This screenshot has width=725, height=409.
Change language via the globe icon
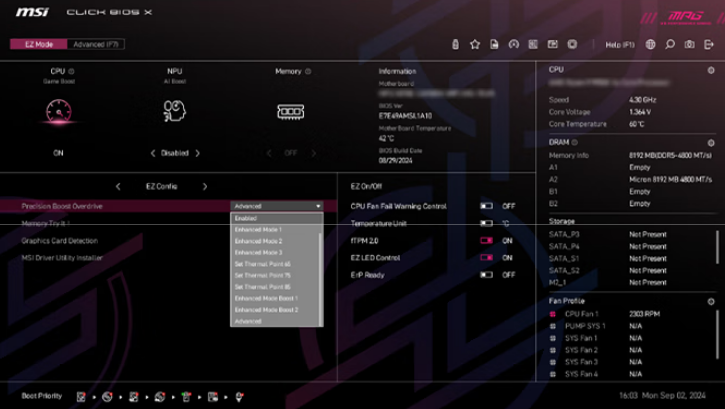(x=651, y=44)
